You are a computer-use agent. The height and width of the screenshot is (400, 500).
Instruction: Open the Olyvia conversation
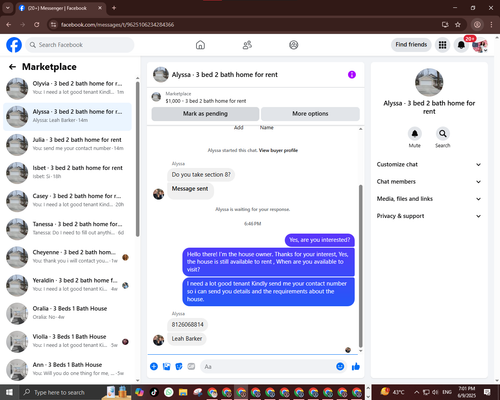[67, 88]
